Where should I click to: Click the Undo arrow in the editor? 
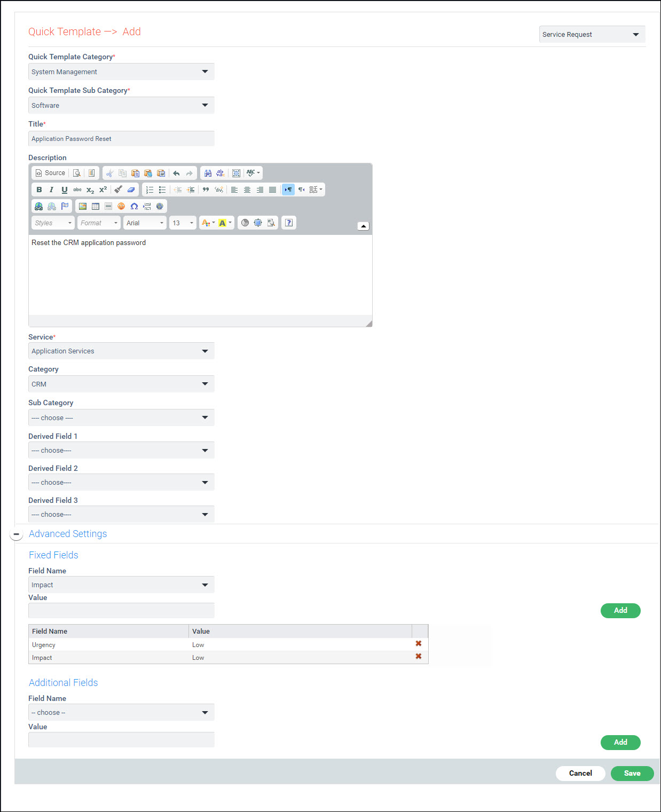tap(176, 173)
